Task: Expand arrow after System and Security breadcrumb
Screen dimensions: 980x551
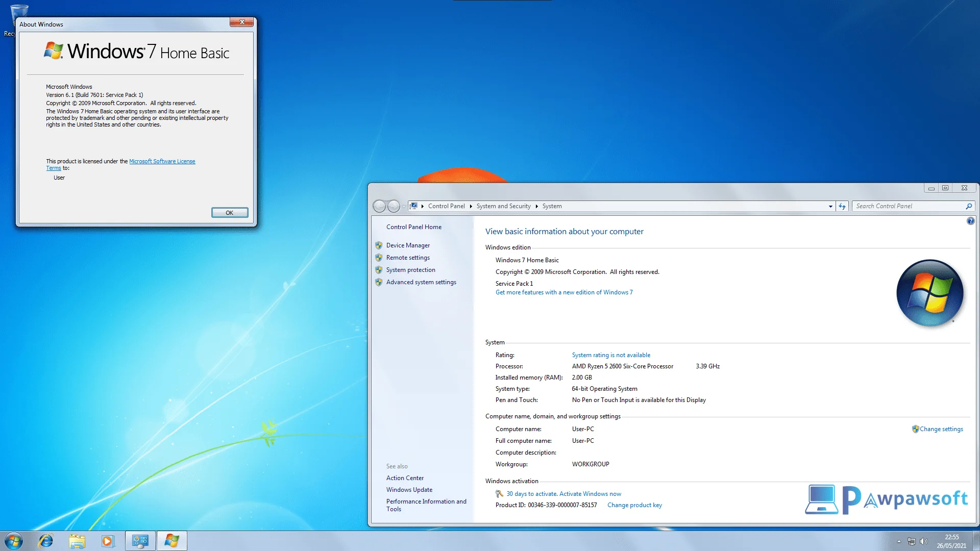Action: tap(536, 206)
